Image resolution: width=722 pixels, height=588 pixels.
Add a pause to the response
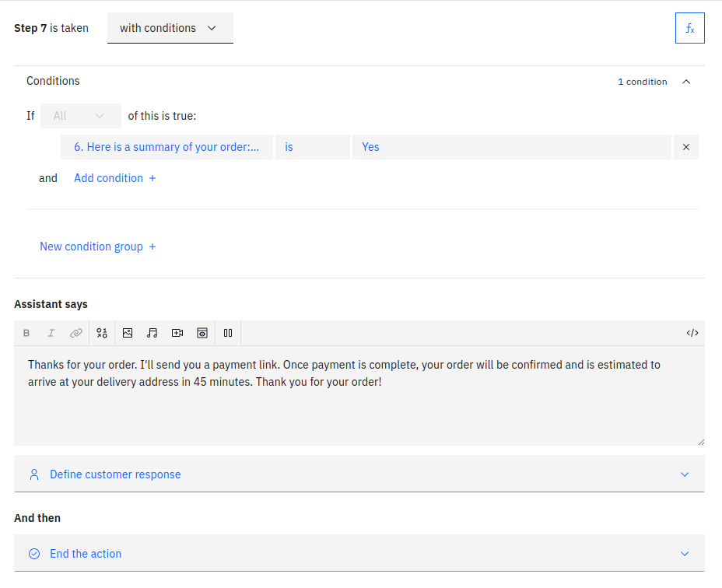tap(228, 333)
